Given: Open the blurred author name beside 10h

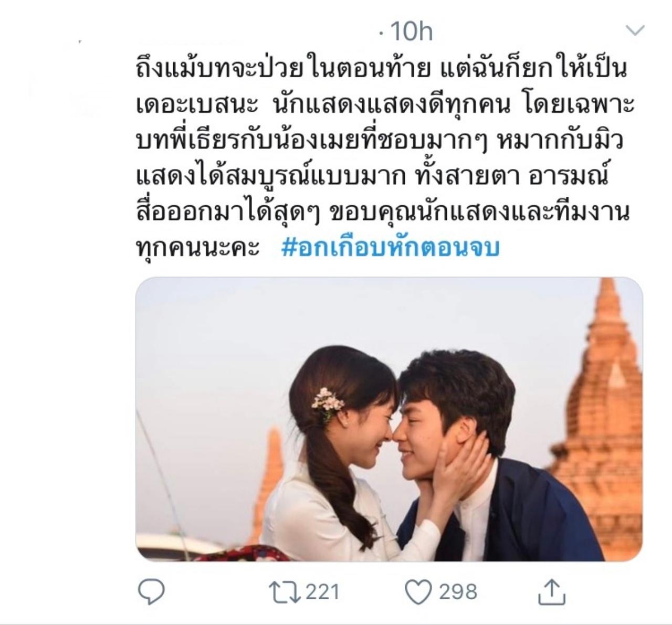Looking at the screenshot, I should [x=252, y=33].
